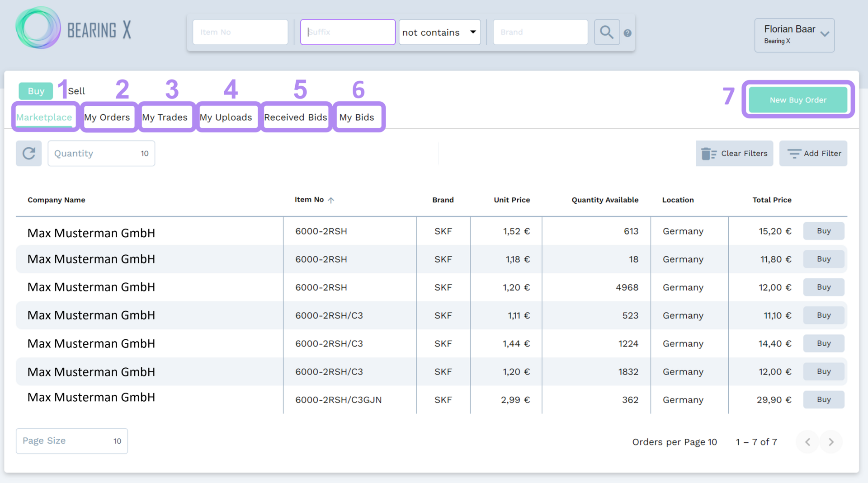The width and height of the screenshot is (868, 483).
Task: Expand the Florian Baar user menu
Action: point(794,35)
